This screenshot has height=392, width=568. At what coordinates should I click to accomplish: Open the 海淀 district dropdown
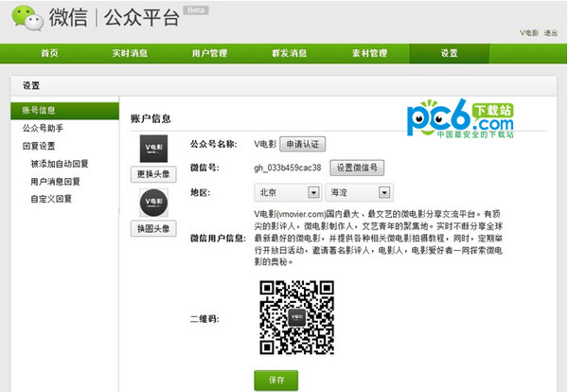(359, 192)
